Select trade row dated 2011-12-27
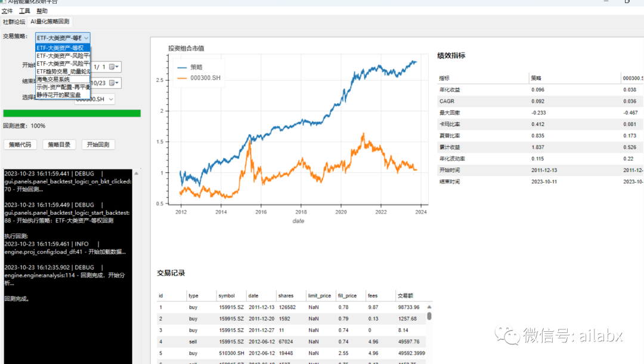Image resolution: width=644 pixels, height=364 pixels. pos(291,331)
